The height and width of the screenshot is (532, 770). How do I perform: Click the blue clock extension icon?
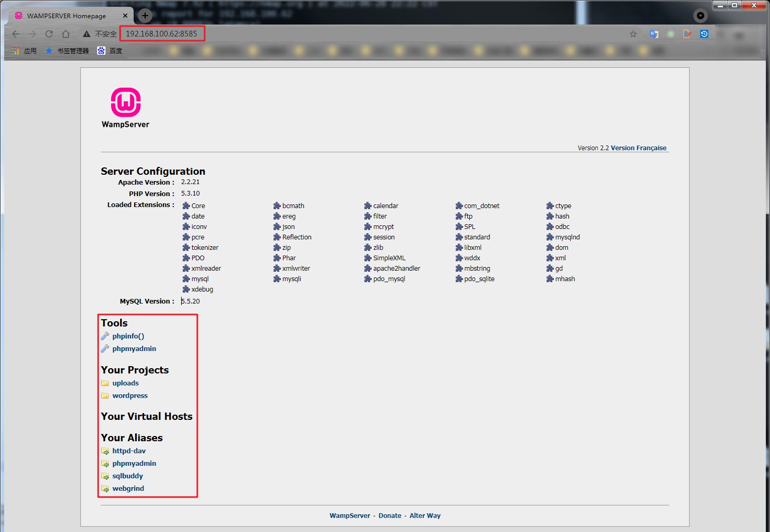pyautogui.click(x=704, y=34)
